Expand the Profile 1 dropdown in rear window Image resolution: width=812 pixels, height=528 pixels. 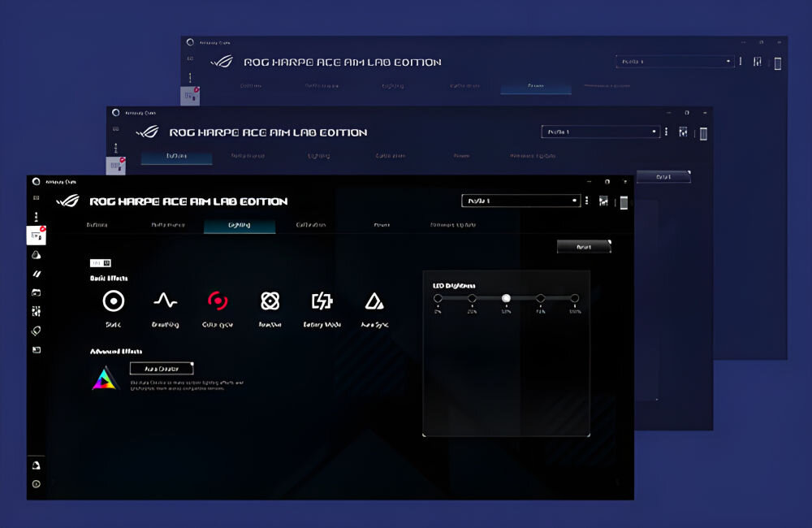click(675, 61)
